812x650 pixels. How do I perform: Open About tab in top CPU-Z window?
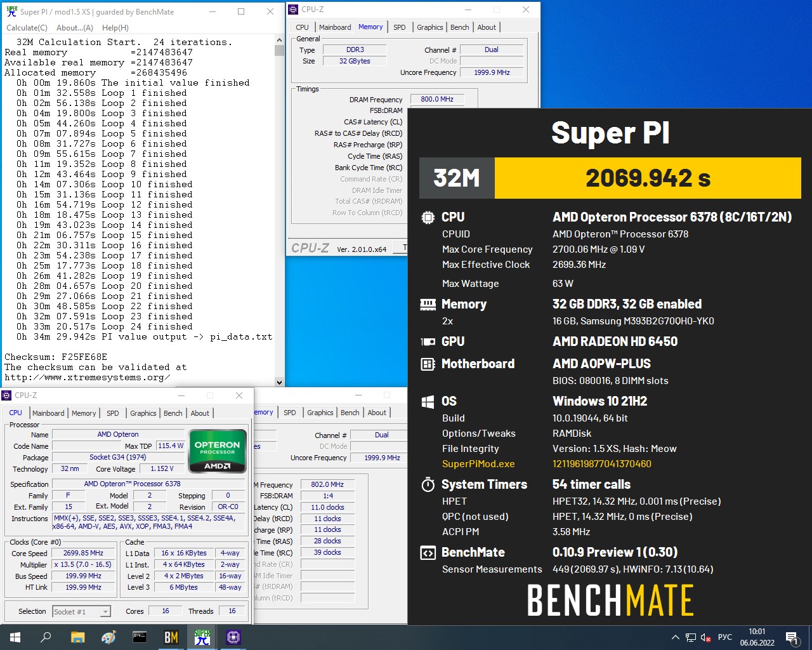(x=487, y=27)
